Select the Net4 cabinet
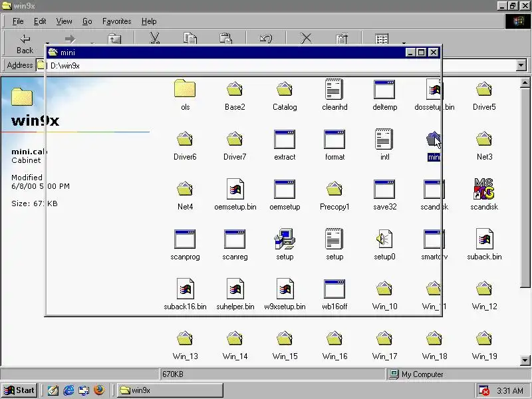 [x=185, y=195]
